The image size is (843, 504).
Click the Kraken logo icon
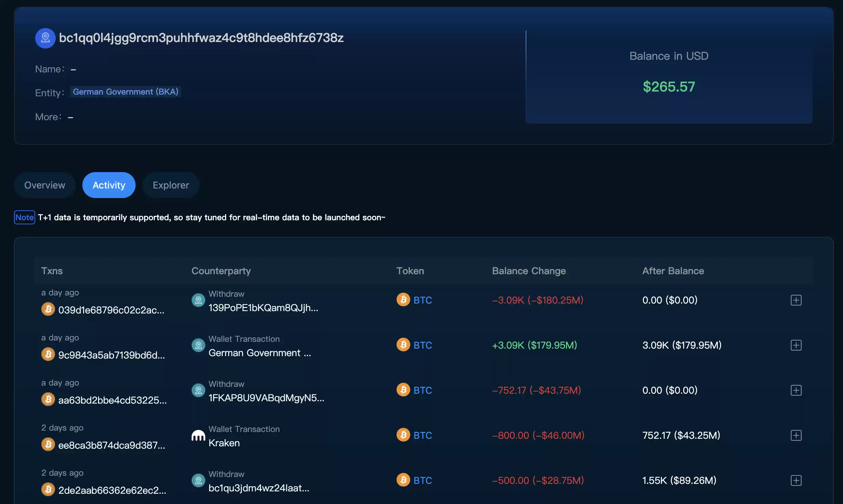pos(198,435)
